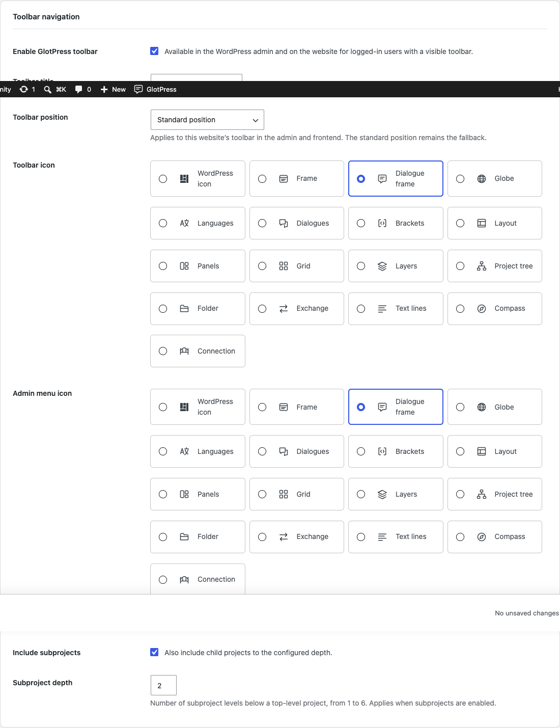Viewport: 560px width, 728px height.
Task: Select Dialogue frame radio for Toolbar icon
Action: [x=361, y=179]
